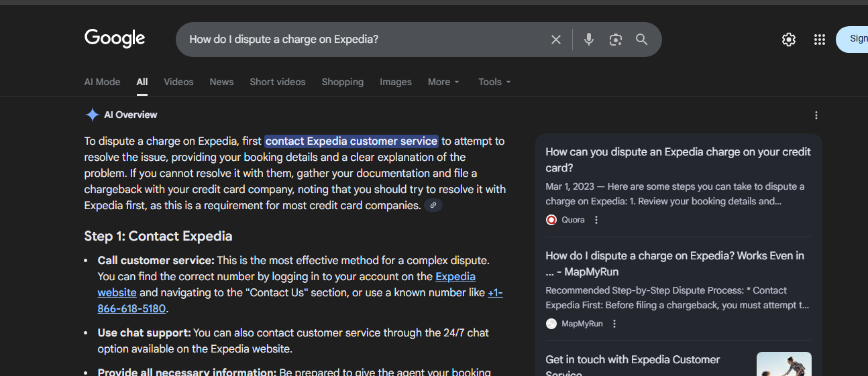Open Quora 'dispute an Expedia charge' result

click(x=678, y=160)
